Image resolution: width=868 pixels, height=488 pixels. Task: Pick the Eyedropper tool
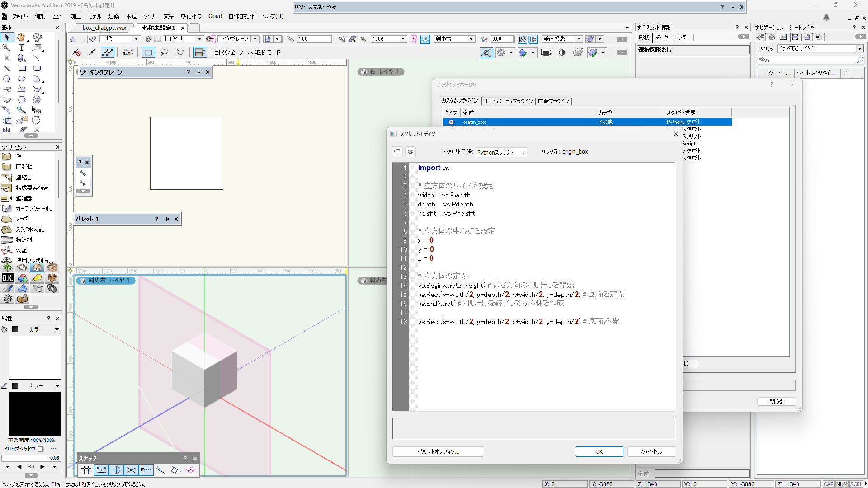[x=7, y=110]
